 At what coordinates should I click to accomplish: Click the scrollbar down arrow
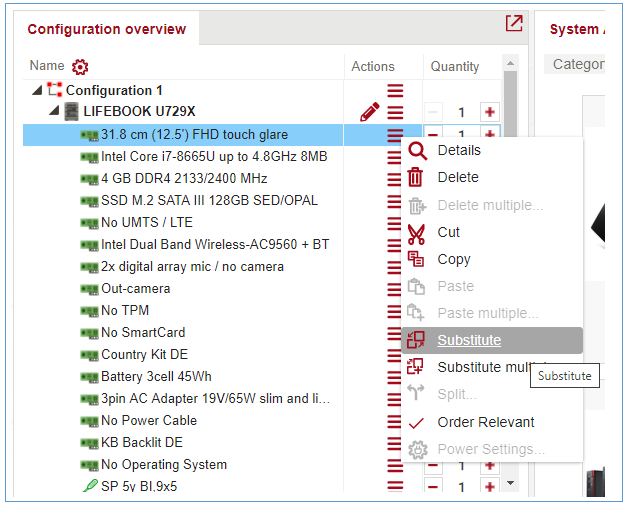(510, 483)
